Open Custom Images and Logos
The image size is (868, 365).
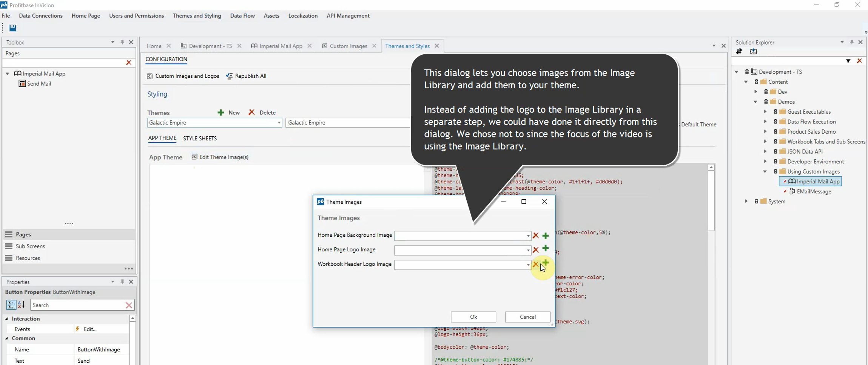point(183,76)
